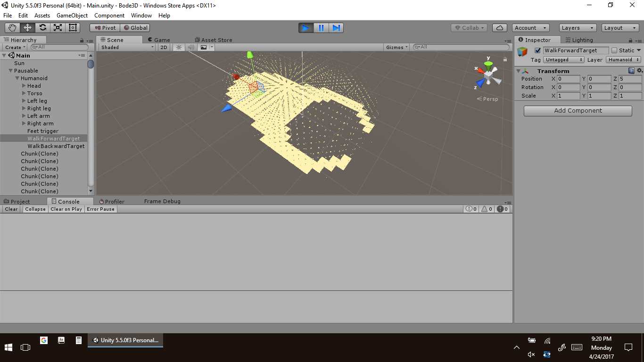
Task: Open the Shaded draw mode dropdown
Action: coord(127,47)
